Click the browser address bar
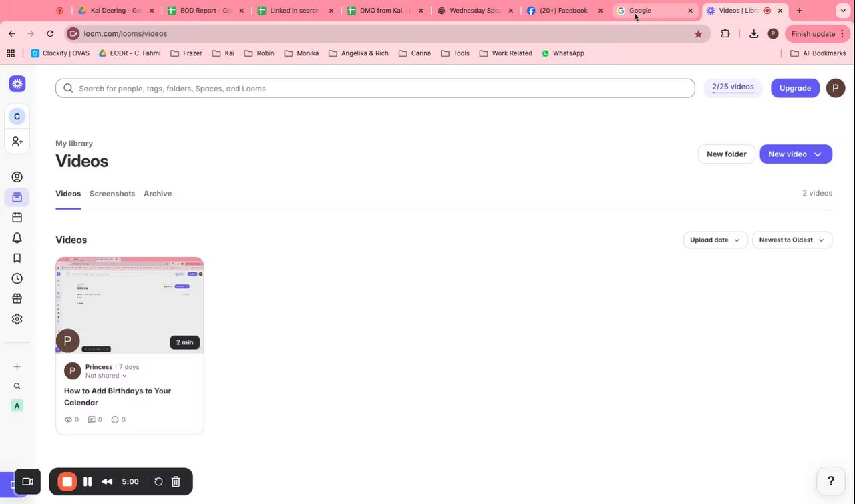Screen dimensions: 855x504 pos(387,33)
